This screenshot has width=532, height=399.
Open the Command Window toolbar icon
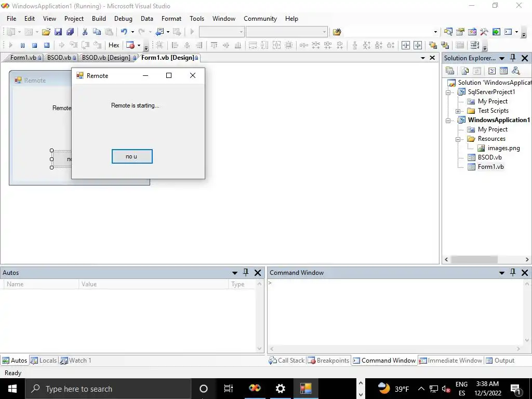pos(508,32)
